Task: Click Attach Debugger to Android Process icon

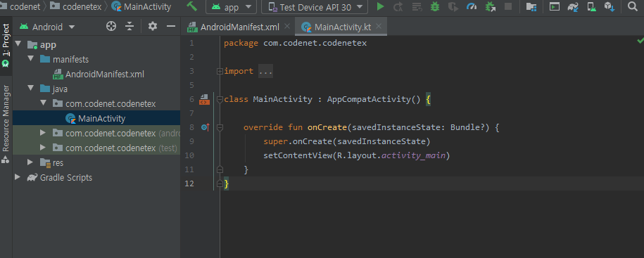Action: point(490,6)
